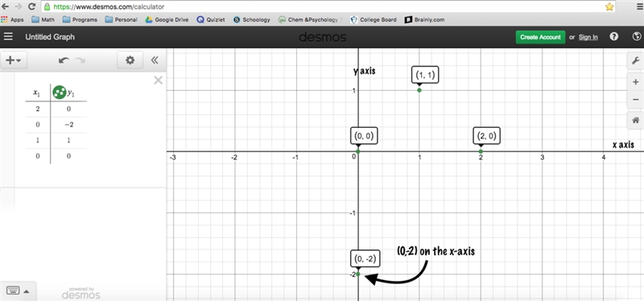Click the undo arrow icon
The height and width of the screenshot is (301, 644).
point(64,60)
